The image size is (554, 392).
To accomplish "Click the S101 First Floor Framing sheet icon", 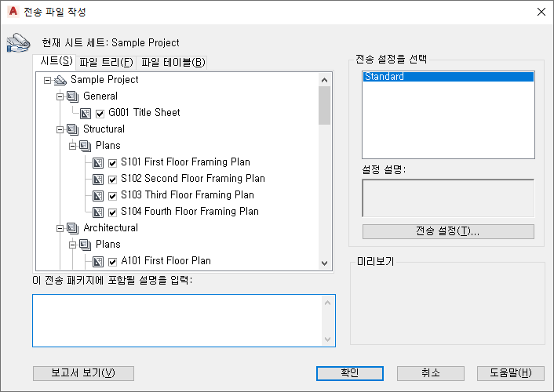I will (x=98, y=162).
